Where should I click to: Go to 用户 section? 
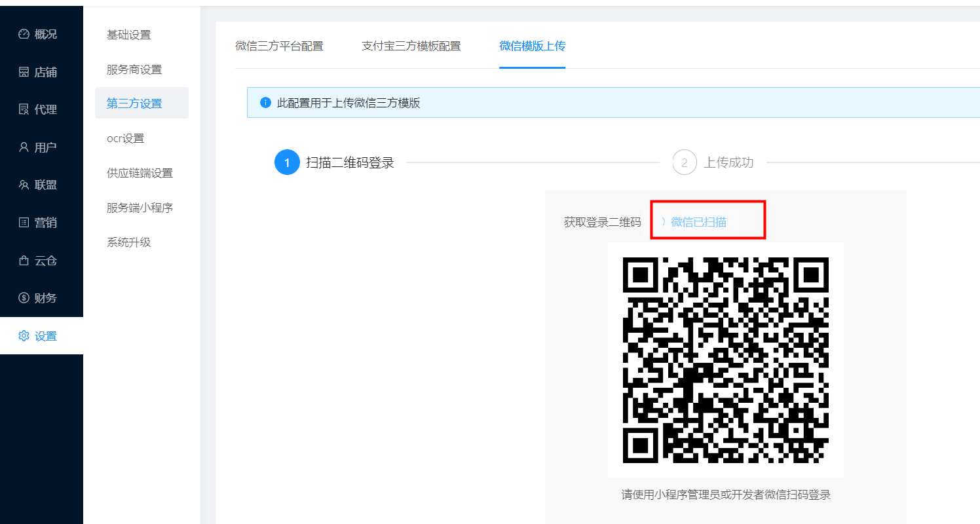coord(41,147)
